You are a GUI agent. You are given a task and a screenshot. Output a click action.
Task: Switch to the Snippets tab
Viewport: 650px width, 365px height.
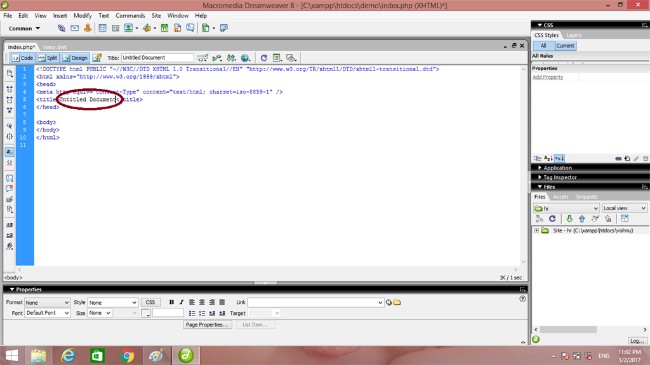pyautogui.click(x=587, y=197)
